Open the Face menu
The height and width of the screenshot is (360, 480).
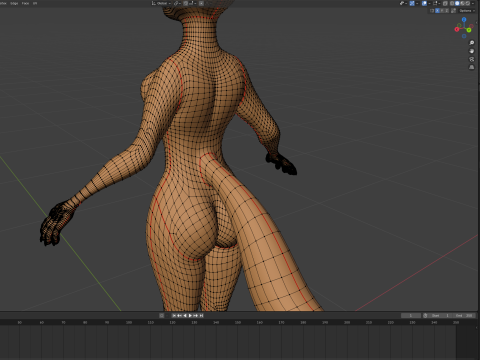25,3
